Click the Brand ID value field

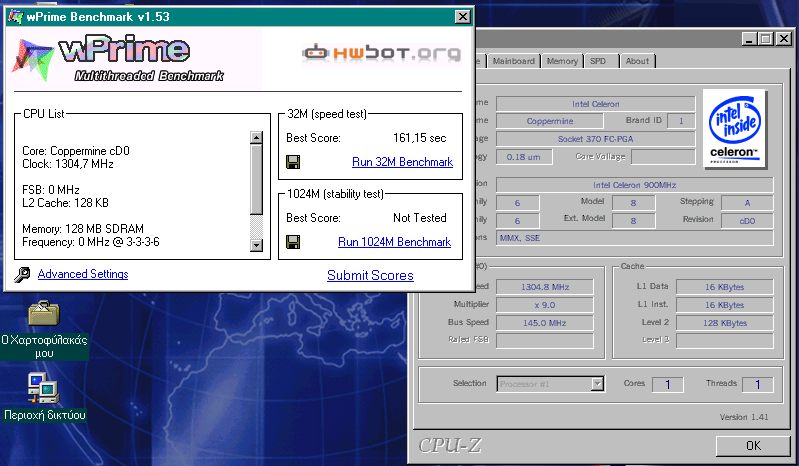pyautogui.click(x=681, y=121)
